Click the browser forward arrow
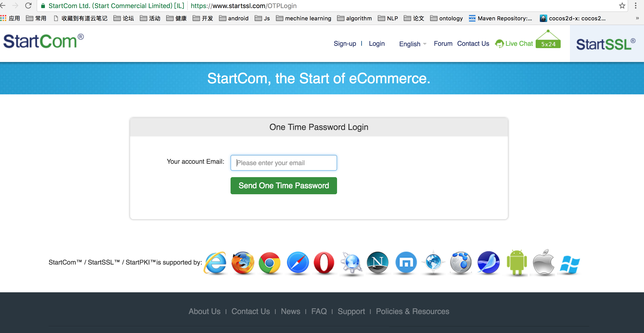The height and width of the screenshot is (333, 644). click(x=15, y=6)
